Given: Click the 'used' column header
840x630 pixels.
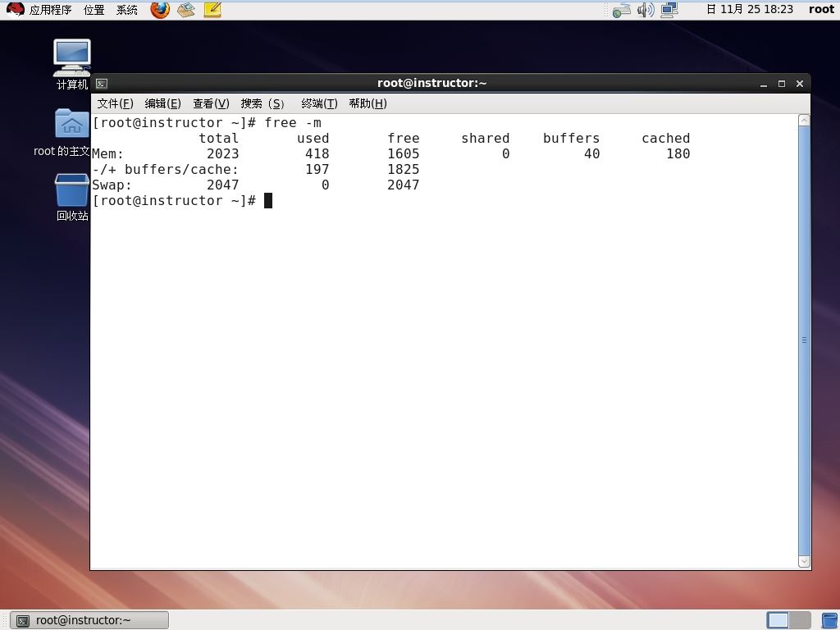Looking at the screenshot, I should pos(313,138).
